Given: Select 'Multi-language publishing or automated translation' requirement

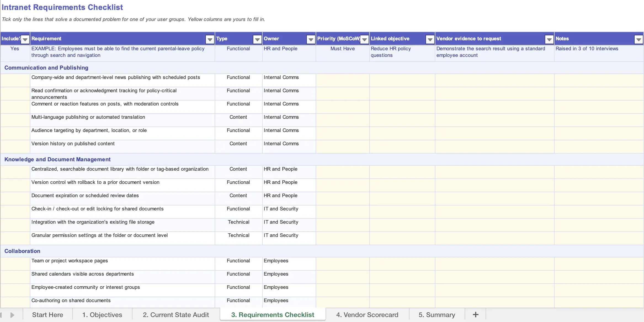Looking at the screenshot, I should [122, 120].
